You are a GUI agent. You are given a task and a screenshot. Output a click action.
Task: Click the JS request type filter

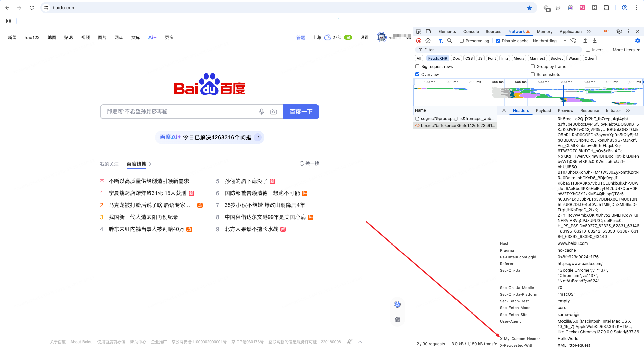(480, 58)
